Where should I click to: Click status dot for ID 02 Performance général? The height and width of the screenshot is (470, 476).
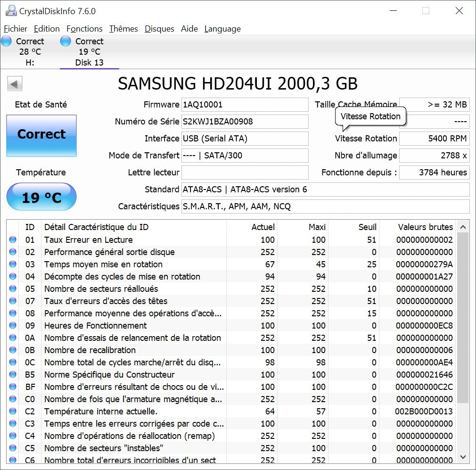point(13,252)
